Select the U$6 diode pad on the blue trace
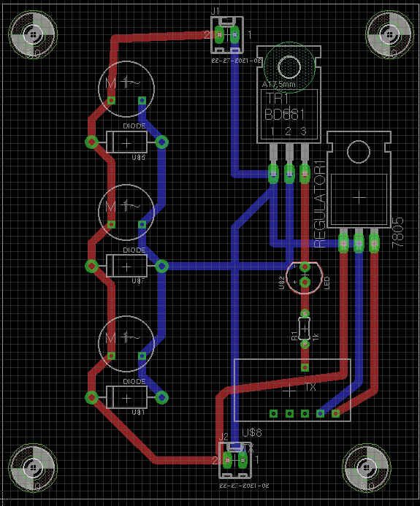Viewport: 420px width, 506px height. tap(161, 142)
